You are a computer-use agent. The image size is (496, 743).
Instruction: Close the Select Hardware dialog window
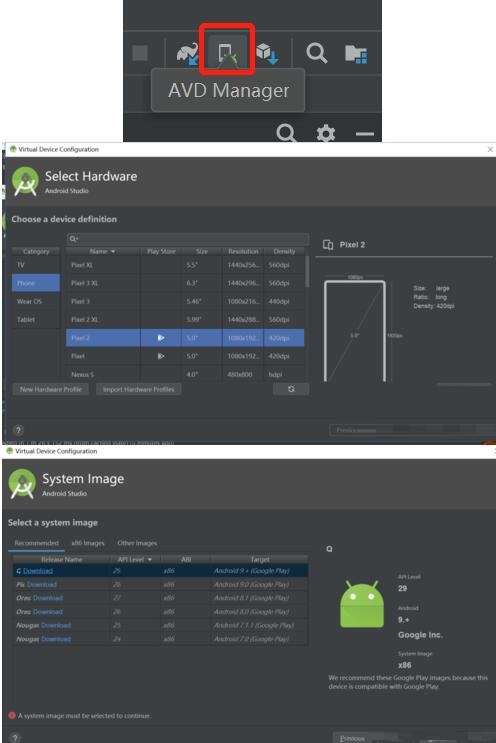[x=490, y=149]
